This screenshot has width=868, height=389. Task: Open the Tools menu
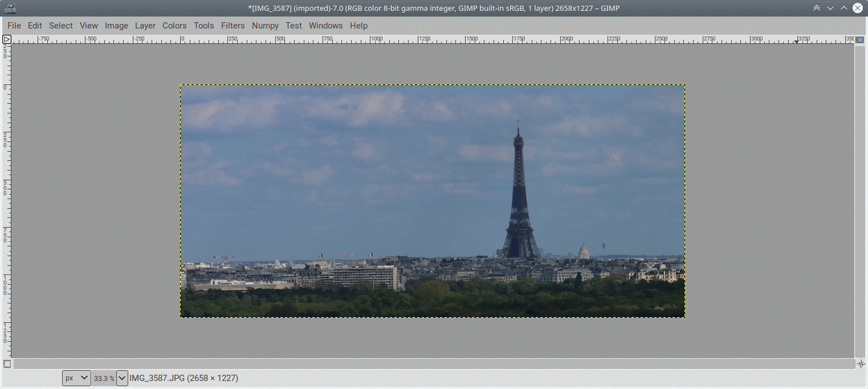203,26
